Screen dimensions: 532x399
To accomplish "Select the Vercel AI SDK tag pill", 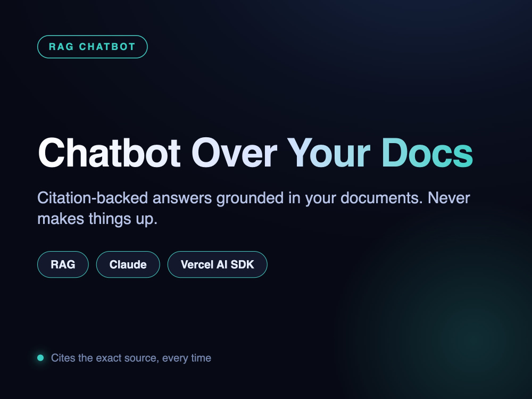I will tap(218, 264).
